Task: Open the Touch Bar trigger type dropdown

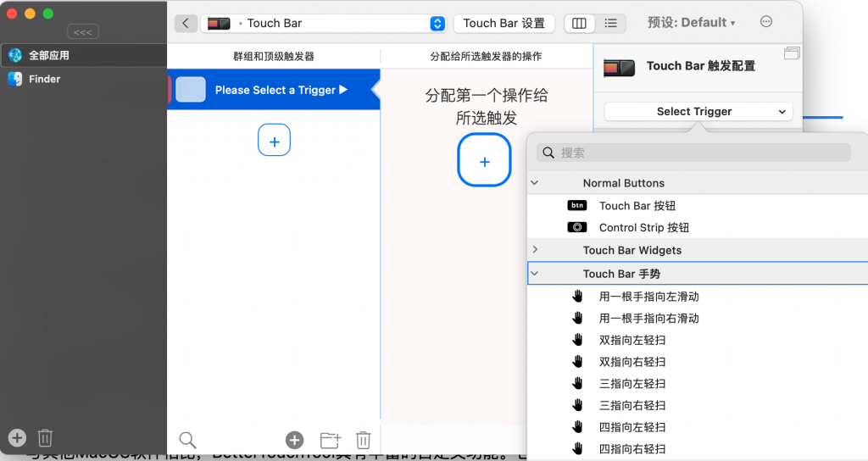Action: point(323,23)
